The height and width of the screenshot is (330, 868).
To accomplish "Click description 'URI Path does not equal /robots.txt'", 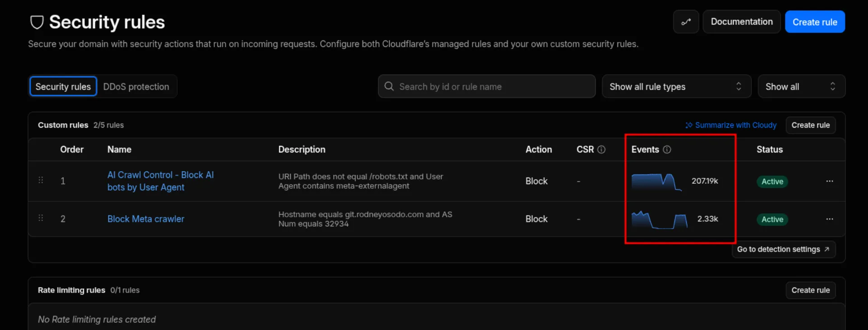I will click(361, 181).
